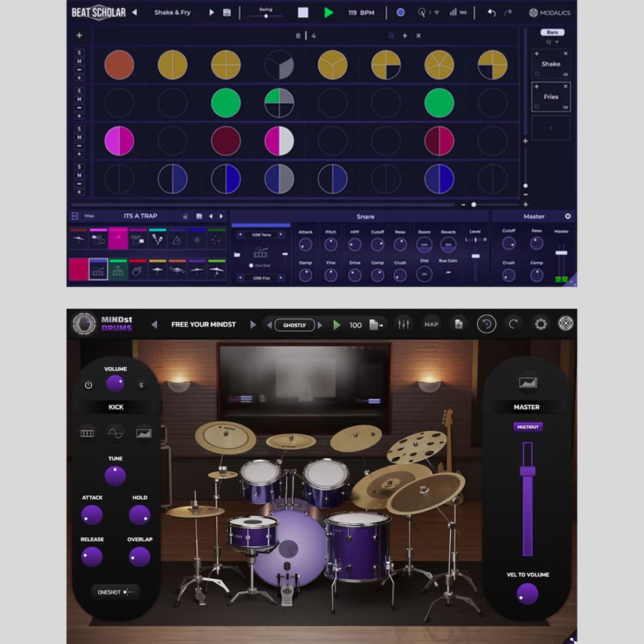Mute the fourth Beat Scholar track
The height and width of the screenshot is (644, 644).
[79, 175]
